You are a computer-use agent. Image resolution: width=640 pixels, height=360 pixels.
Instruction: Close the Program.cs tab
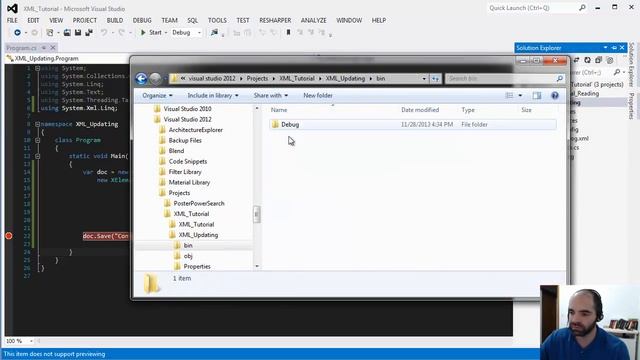53,48
